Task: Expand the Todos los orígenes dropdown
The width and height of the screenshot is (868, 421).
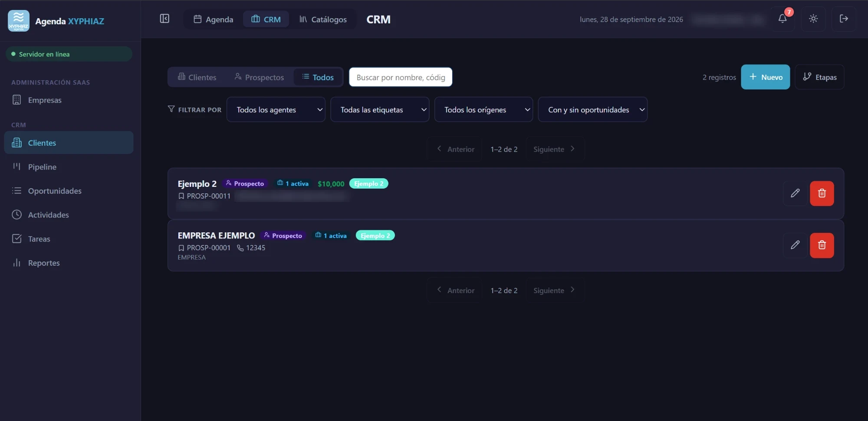Action: 483,110
